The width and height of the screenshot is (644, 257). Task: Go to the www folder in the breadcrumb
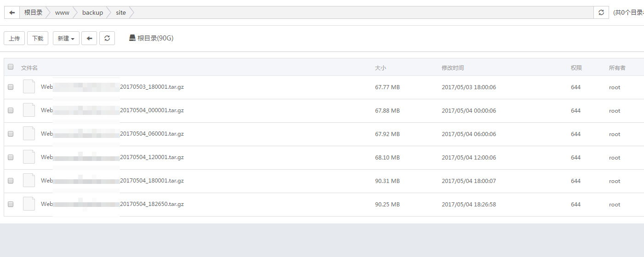[62, 13]
